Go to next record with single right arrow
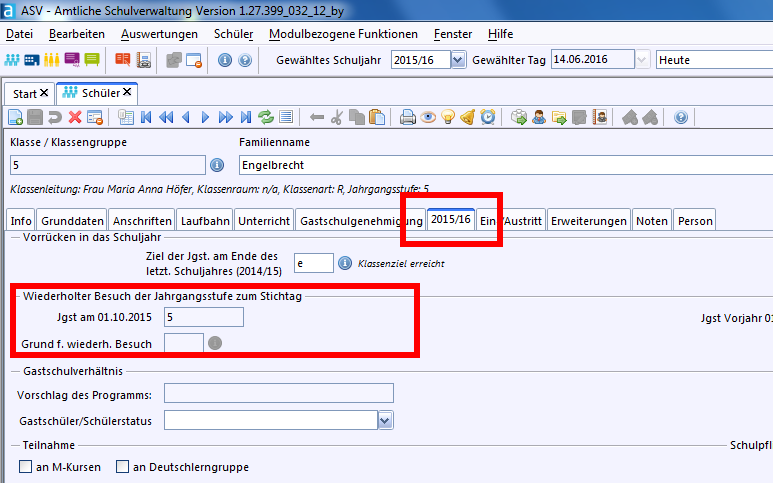This screenshot has height=483, width=773. pos(206,117)
